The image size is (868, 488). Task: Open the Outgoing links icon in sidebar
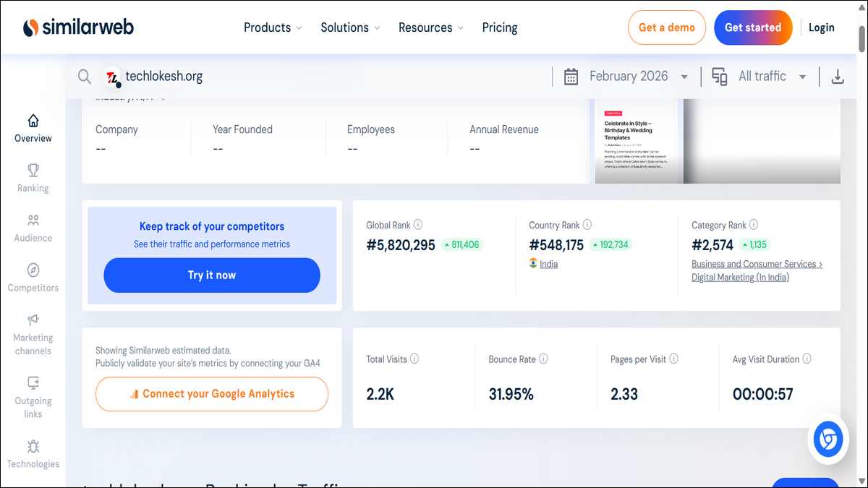click(33, 383)
